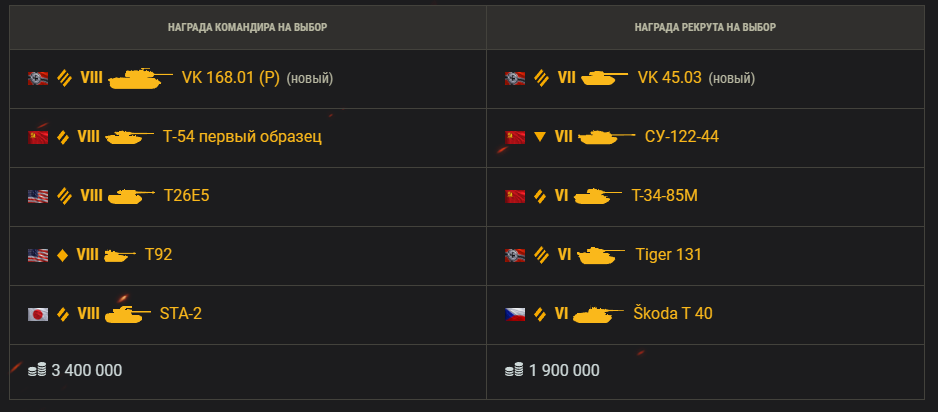Open the СУ-122-44 tank link
Viewport: 938px width, 412px height.
click(x=682, y=137)
